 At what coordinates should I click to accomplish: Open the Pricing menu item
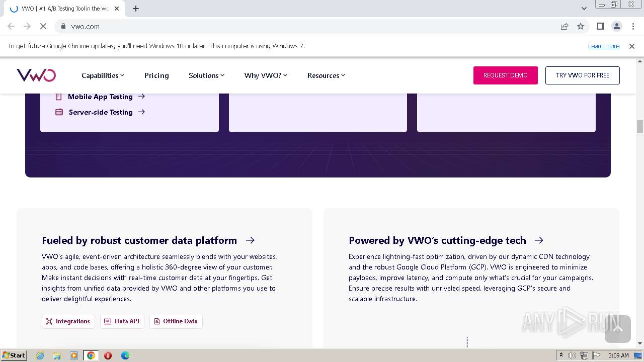click(156, 75)
